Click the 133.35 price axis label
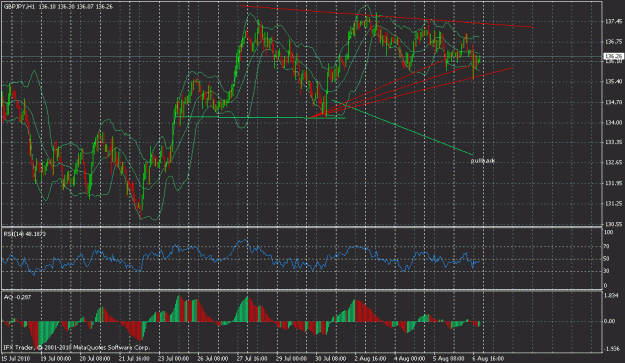 613,142
